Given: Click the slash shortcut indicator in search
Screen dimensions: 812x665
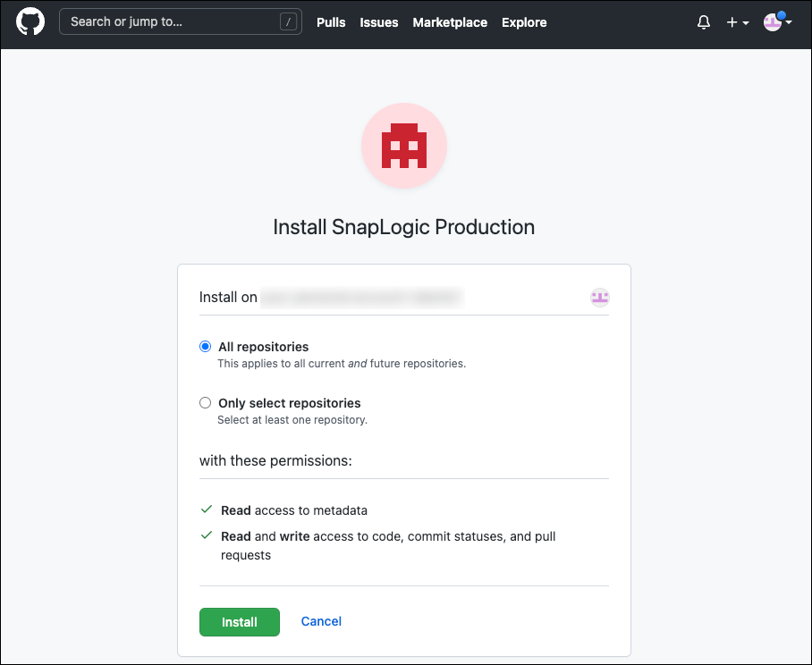Looking at the screenshot, I should click(x=286, y=21).
